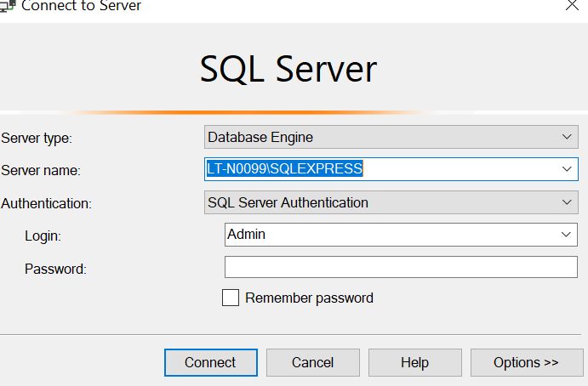The height and width of the screenshot is (386, 588).
Task: Open the Authentication dropdown
Action: 391,202
